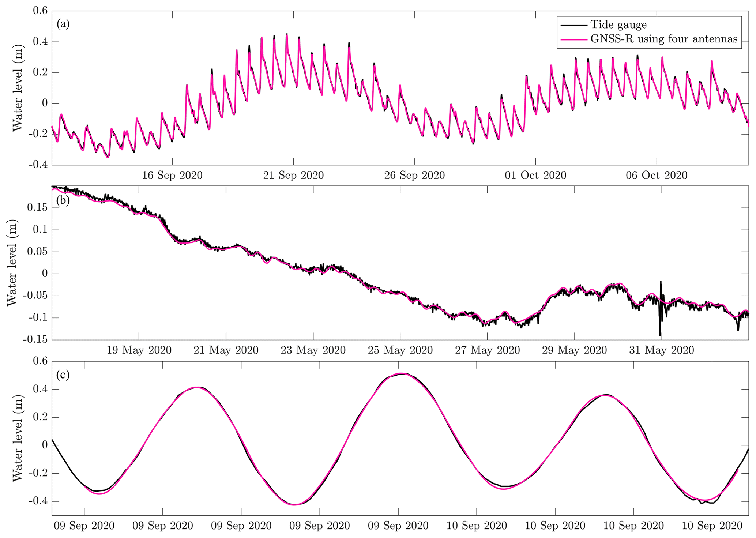This screenshot has height=538, width=756.
Task: Click the '31 May 2020' axis tick label
Action: click(661, 350)
